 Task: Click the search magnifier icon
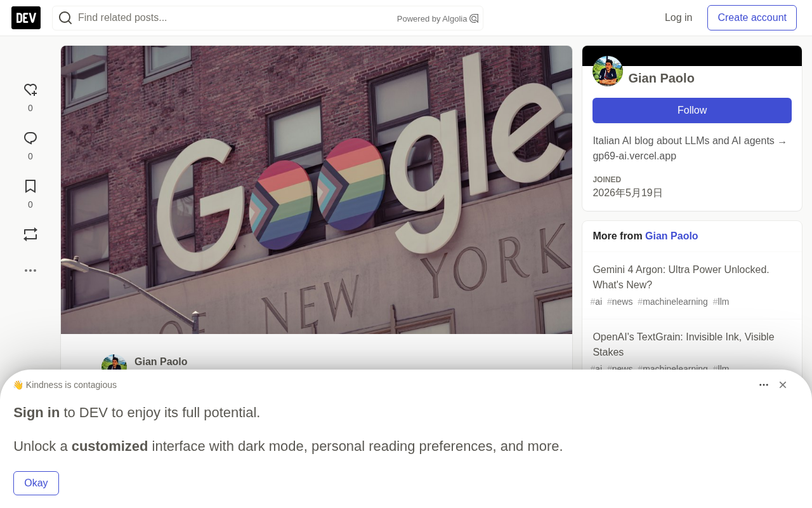tap(65, 18)
